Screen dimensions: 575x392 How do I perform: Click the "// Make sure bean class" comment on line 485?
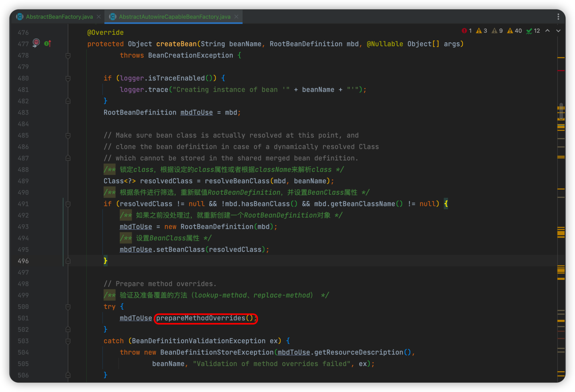coord(231,135)
